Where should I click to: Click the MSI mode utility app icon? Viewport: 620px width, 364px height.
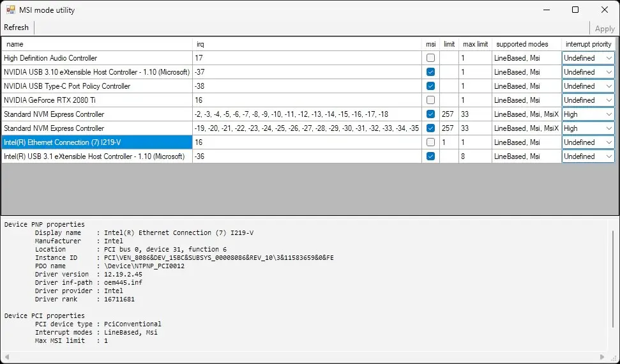(11, 10)
